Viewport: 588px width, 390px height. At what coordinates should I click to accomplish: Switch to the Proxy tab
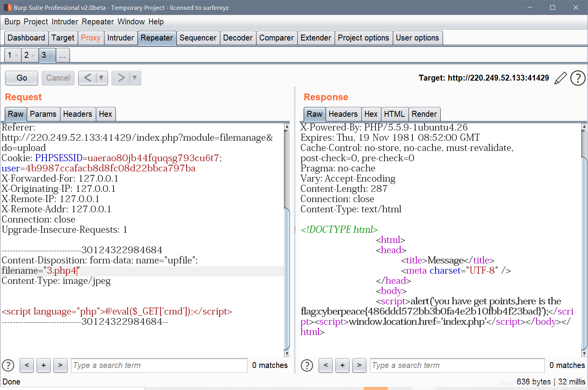click(91, 38)
